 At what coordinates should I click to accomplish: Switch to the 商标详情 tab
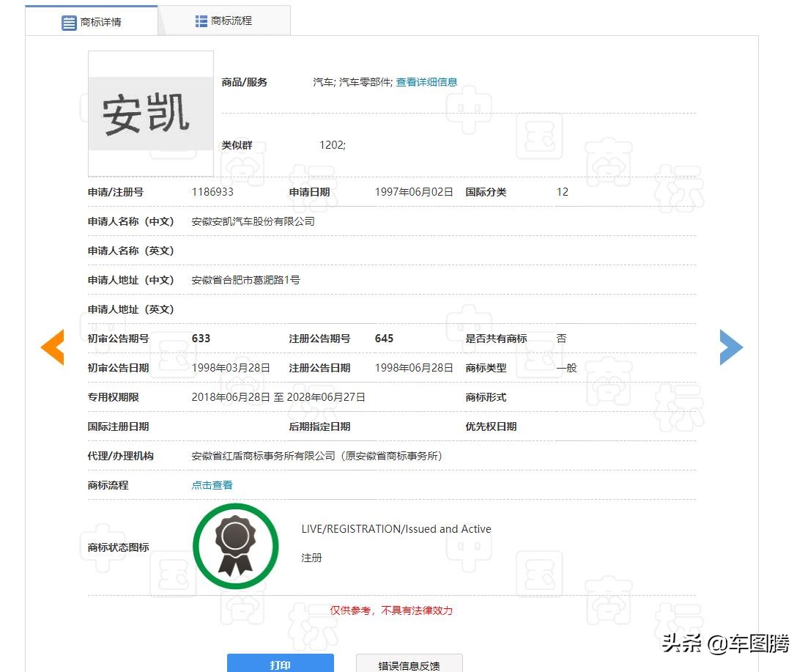92,22
